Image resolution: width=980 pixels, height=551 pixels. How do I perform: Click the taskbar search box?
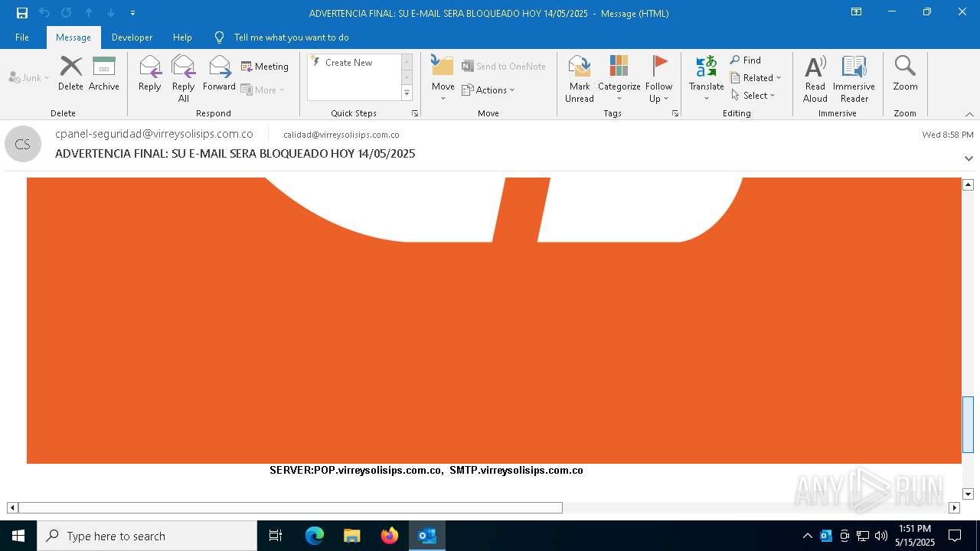pyautogui.click(x=147, y=536)
